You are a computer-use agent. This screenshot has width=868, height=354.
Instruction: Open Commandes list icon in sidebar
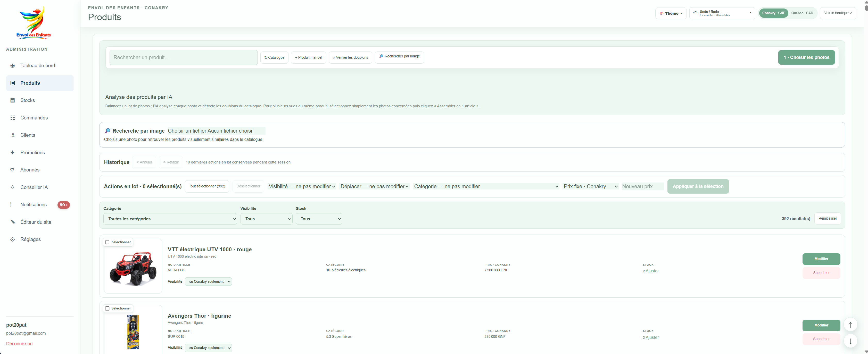12,118
